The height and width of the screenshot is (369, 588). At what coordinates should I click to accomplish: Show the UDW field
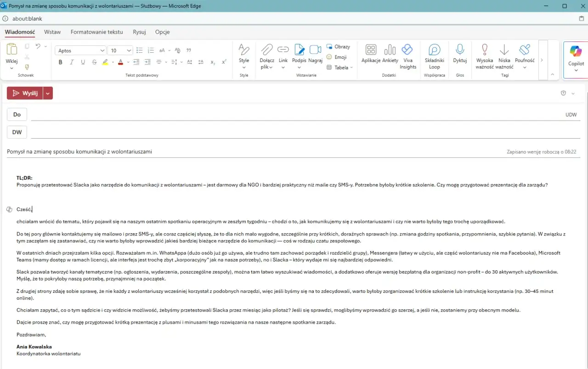point(571,115)
